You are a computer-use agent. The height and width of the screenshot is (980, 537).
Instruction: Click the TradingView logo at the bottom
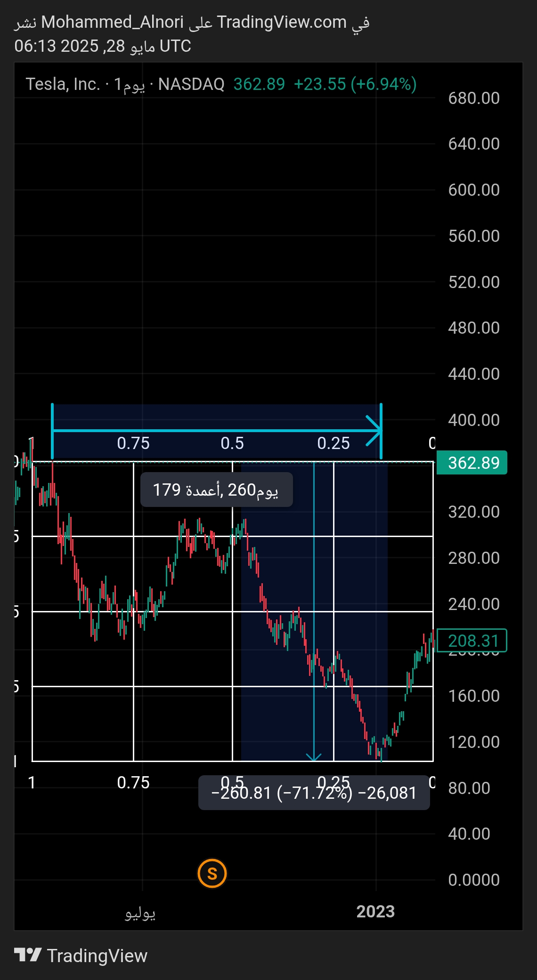(x=81, y=956)
